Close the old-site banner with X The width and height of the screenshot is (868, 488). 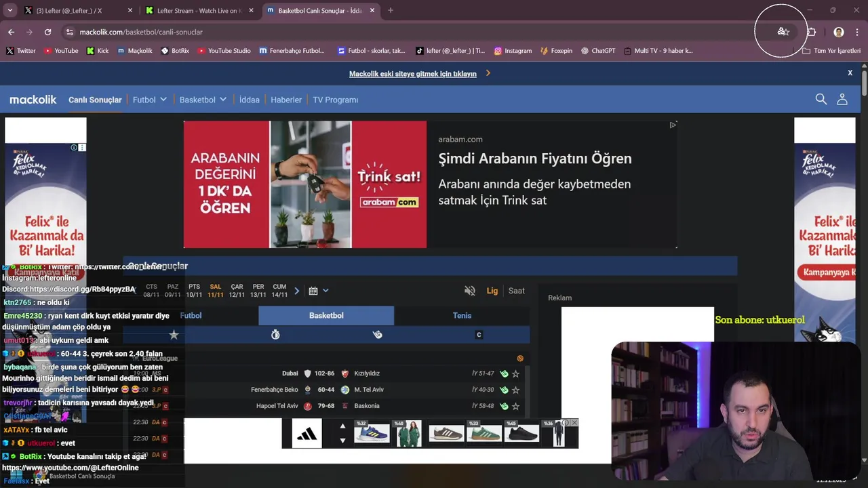pos(850,73)
